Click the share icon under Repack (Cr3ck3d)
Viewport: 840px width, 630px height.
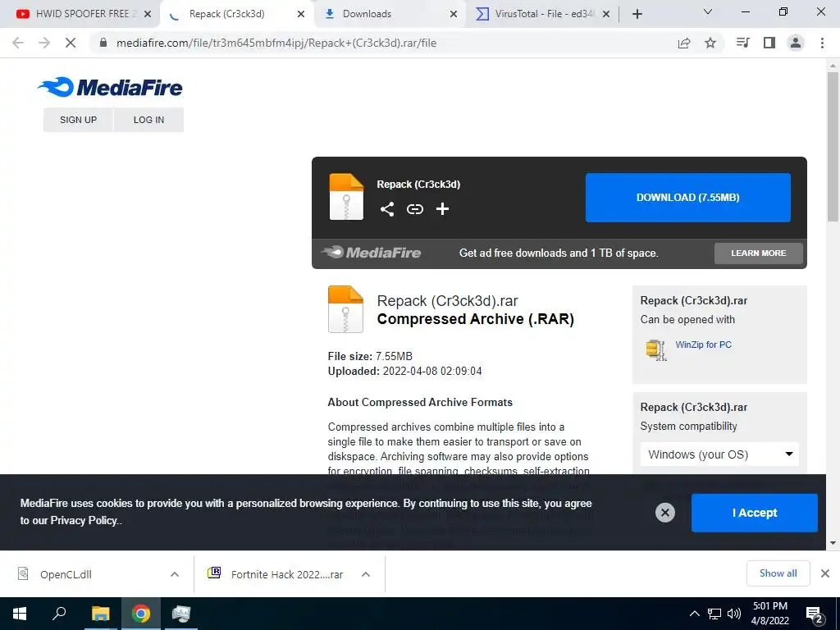387,209
